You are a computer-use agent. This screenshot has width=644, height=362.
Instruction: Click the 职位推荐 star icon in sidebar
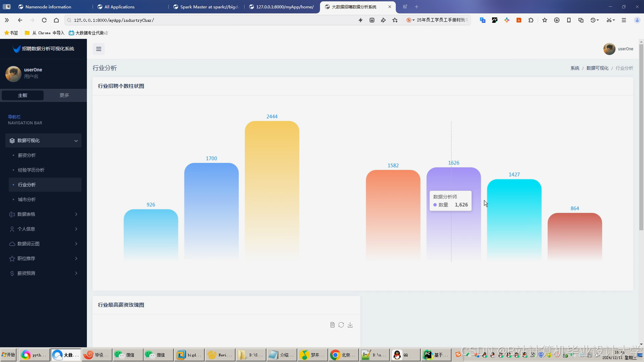click(x=12, y=258)
